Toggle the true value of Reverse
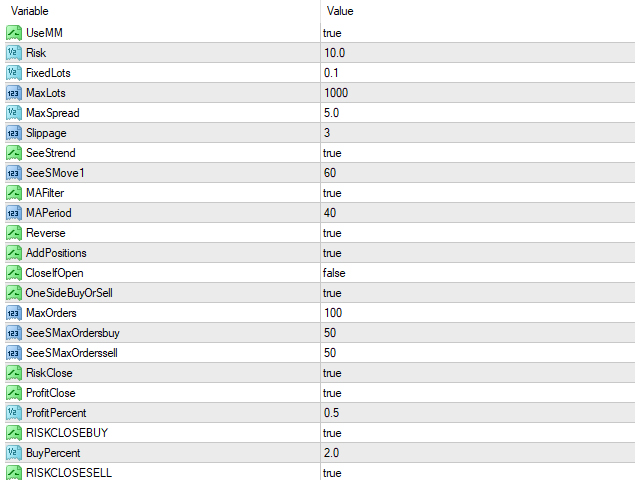 click(x=478, y=233)
